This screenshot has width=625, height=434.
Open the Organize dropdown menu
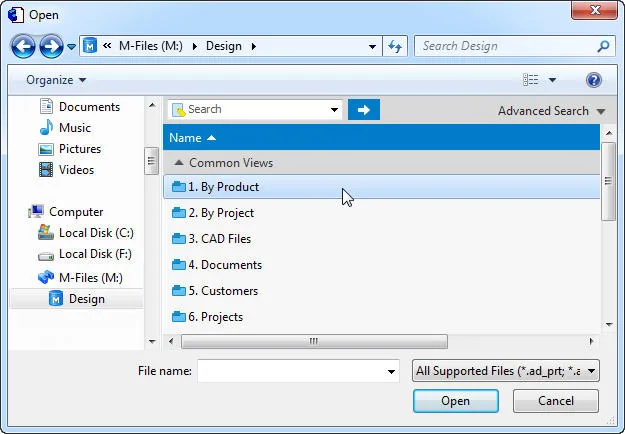tap(56, 80)
